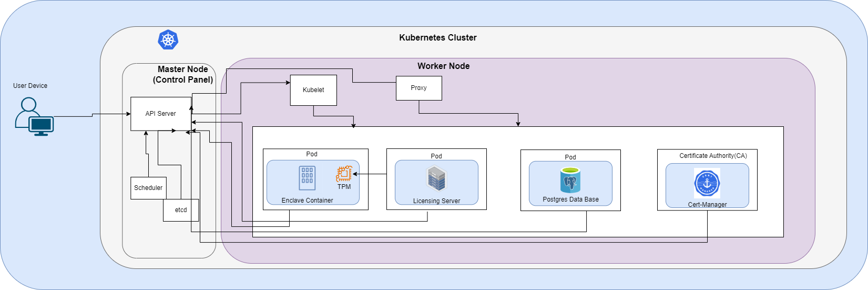The height and width of the screenshot is (290, 868).
Task: Select the Proxy box
Action: point(418,88)
